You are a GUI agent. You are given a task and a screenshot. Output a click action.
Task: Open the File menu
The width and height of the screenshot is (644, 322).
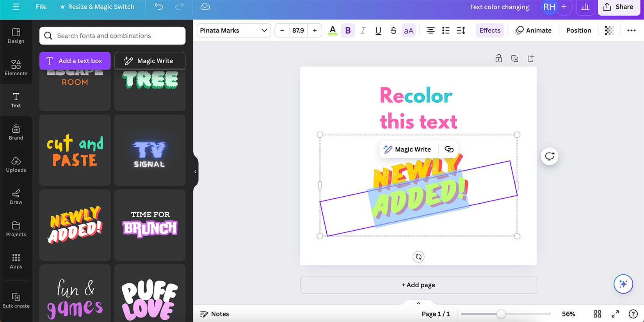41,7
